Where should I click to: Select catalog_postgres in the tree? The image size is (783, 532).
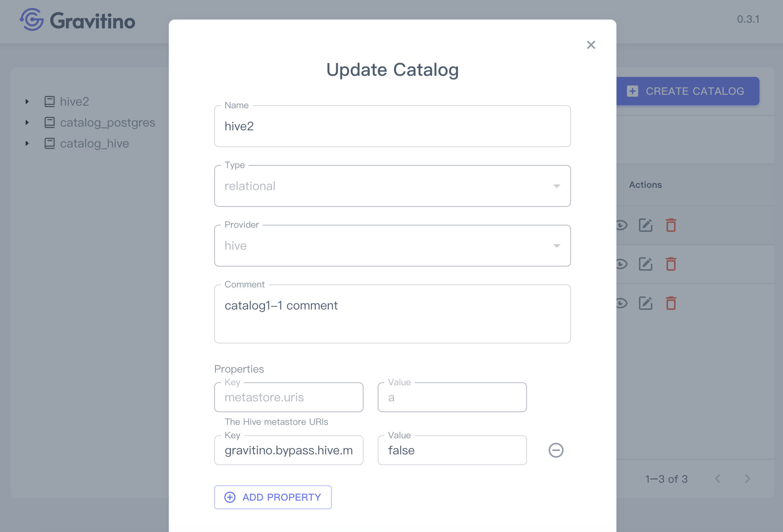point(107,122)
